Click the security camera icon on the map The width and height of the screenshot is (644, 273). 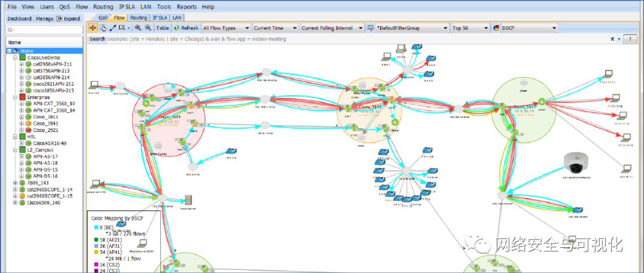(577, 164)
